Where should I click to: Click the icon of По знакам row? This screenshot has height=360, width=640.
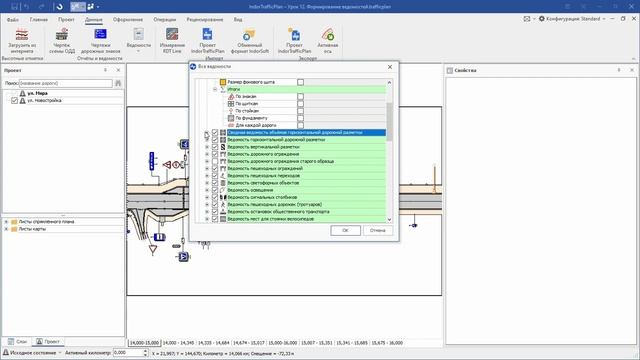[231, 97]
